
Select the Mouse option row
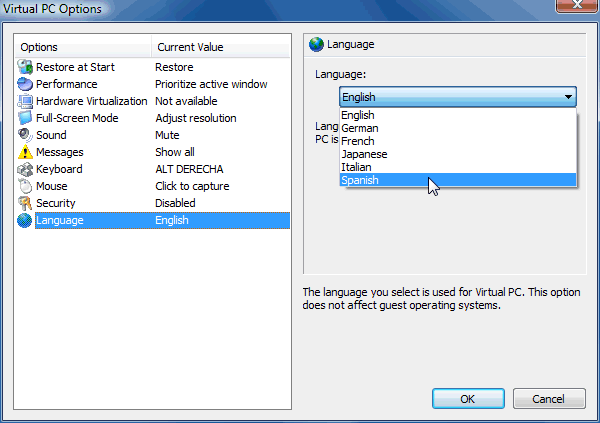tap(153, 186)
